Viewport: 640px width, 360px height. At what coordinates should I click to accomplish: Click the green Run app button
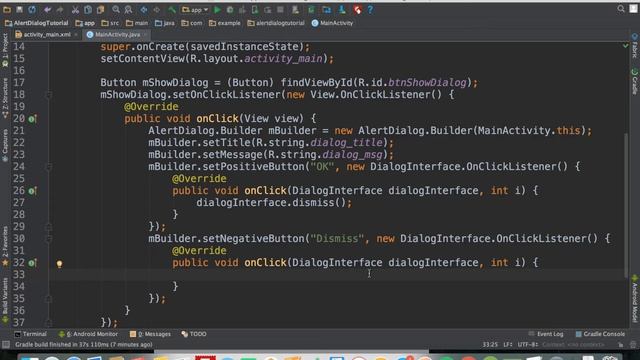click(x=218, y=9)
